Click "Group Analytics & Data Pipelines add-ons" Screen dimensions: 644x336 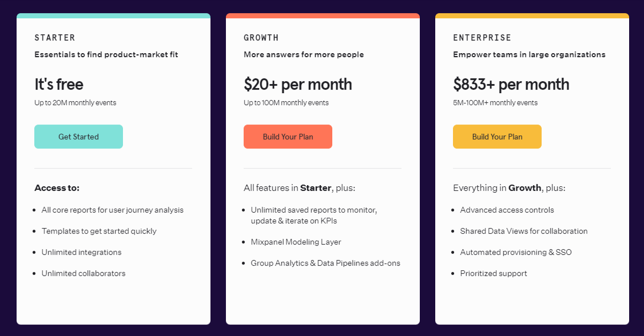(x=325, y=263)
